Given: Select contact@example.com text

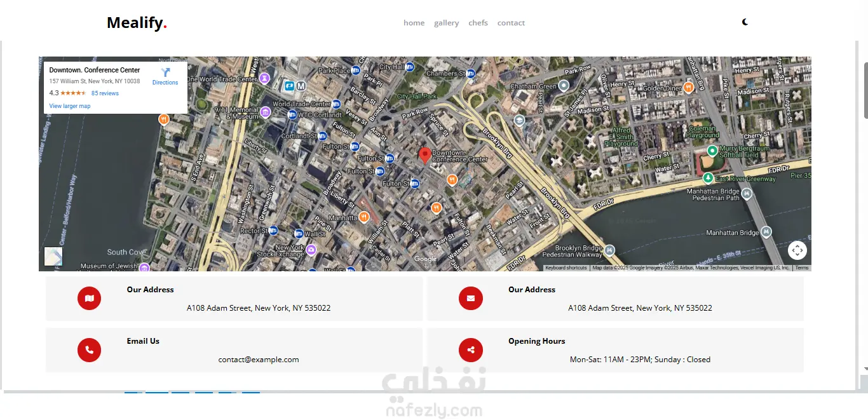Looking at the screenshot, I should [259, 360].
